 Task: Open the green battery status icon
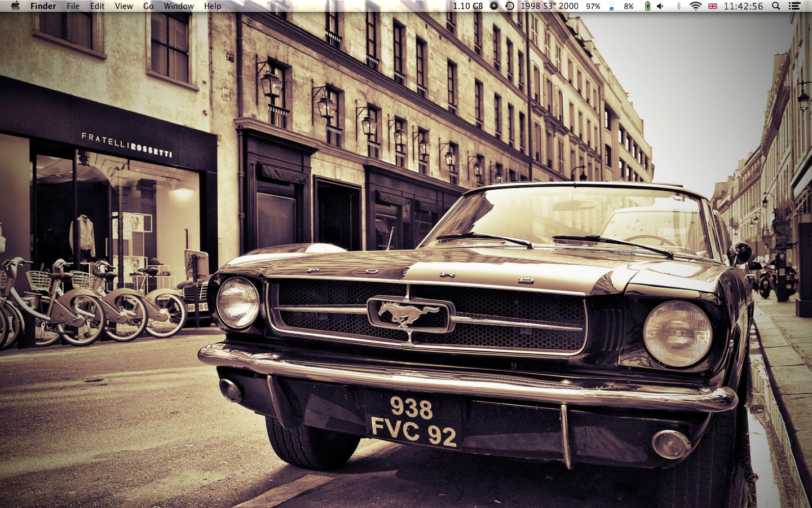coord(647,6)
